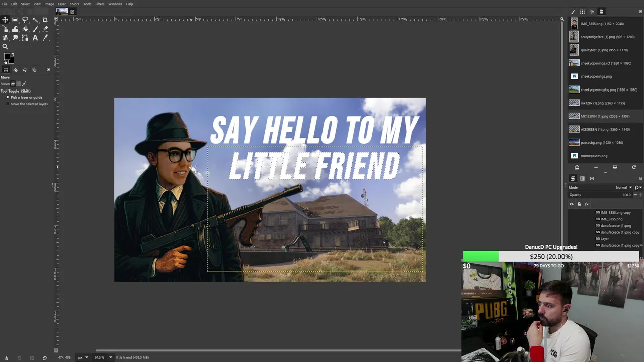Open the Windows menu

[115, 4]
